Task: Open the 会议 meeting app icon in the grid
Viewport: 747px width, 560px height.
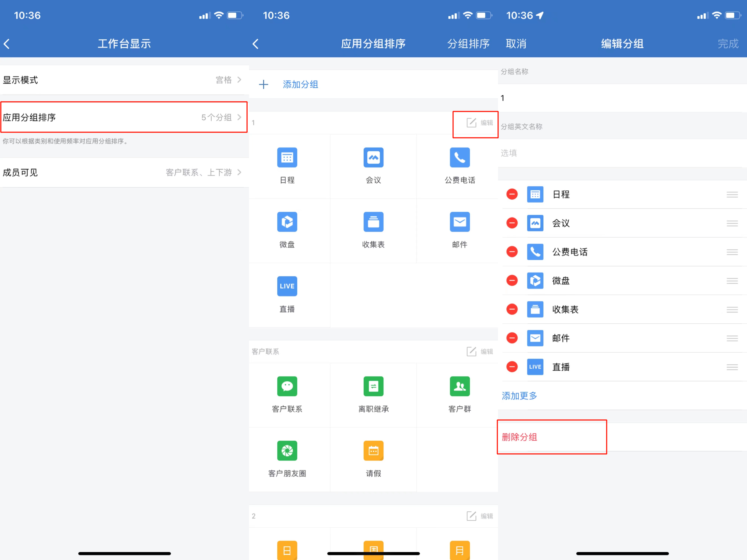Action: (373, 157)
